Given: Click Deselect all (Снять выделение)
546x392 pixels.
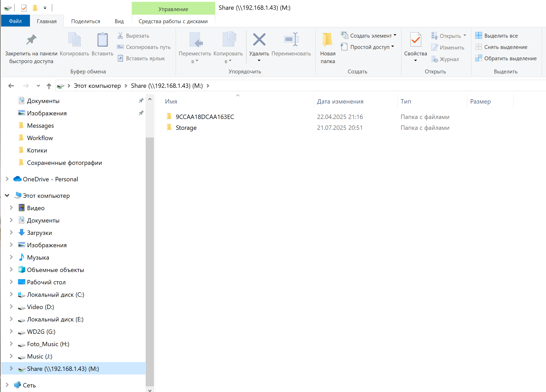Looking at the screenshot, I should click(x=501, y=47).
